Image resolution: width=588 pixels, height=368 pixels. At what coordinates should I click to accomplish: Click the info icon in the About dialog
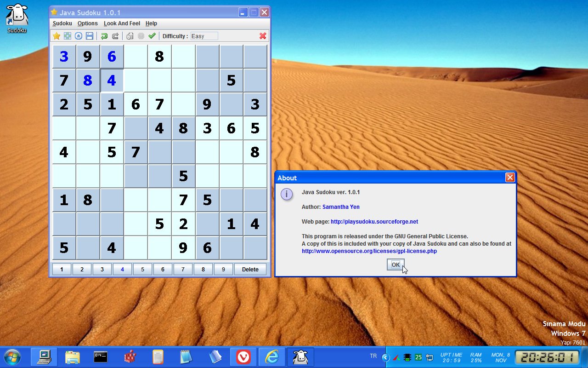coord(287,194)
